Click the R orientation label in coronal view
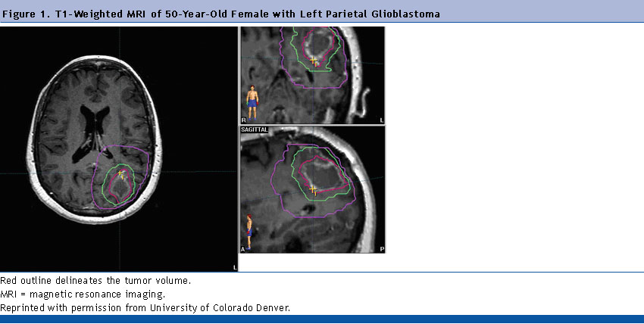 pos(243,120)
